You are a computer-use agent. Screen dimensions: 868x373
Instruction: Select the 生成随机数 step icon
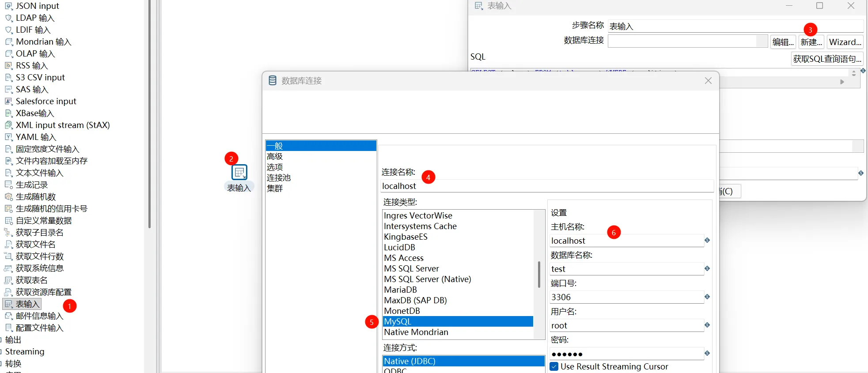(x=8, y=197)
